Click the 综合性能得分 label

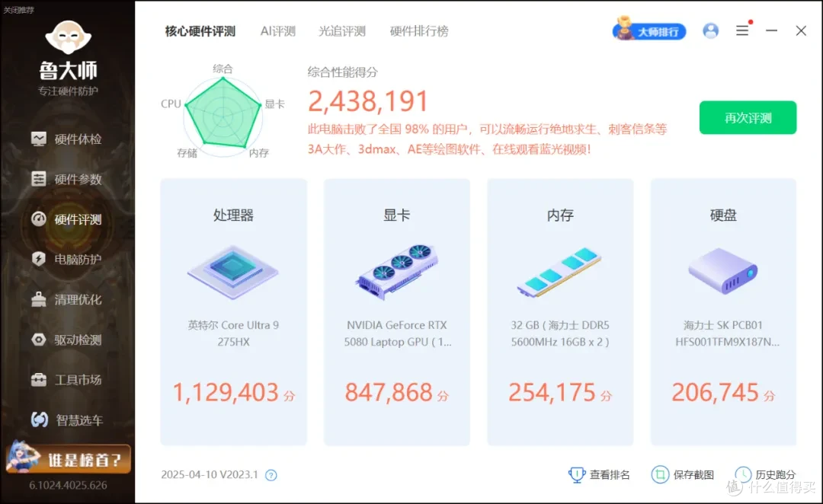point(342,72)
